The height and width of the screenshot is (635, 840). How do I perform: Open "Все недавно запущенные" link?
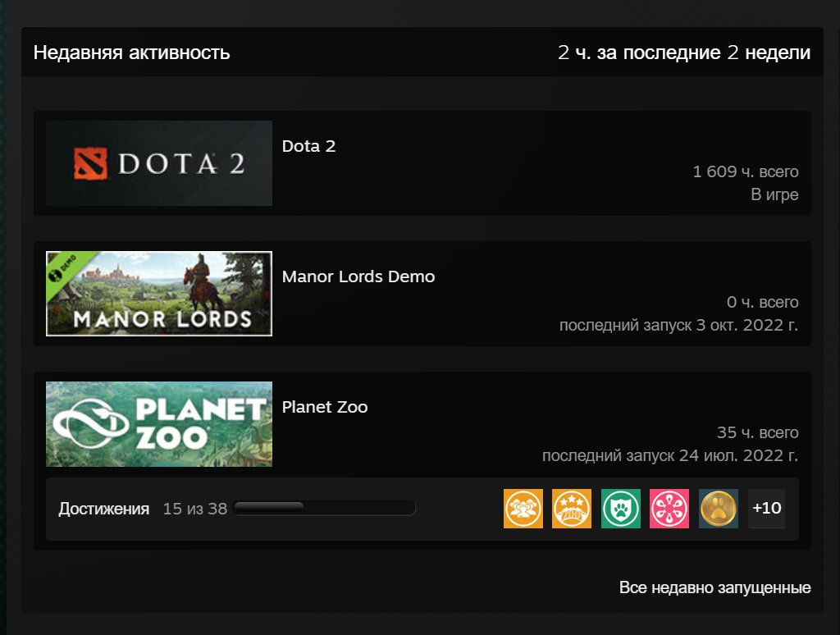tap(714, 588)
